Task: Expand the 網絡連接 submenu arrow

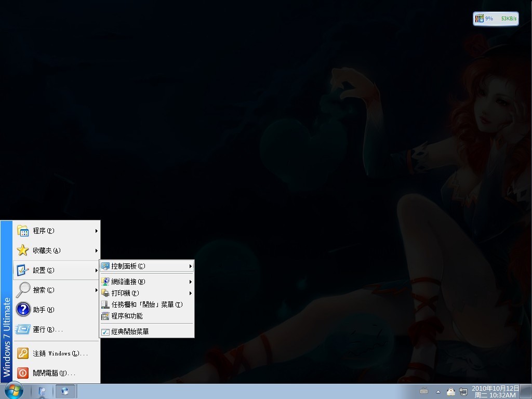Action: coord(190,282)
